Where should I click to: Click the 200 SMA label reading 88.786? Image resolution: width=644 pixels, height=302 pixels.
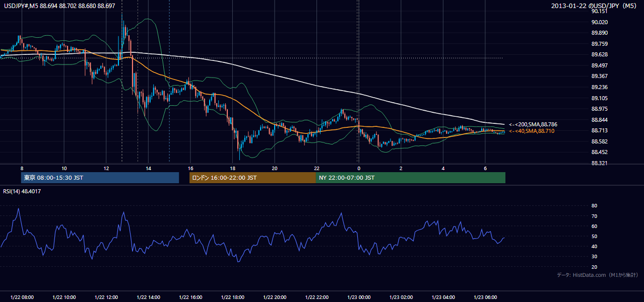(533, 124)
